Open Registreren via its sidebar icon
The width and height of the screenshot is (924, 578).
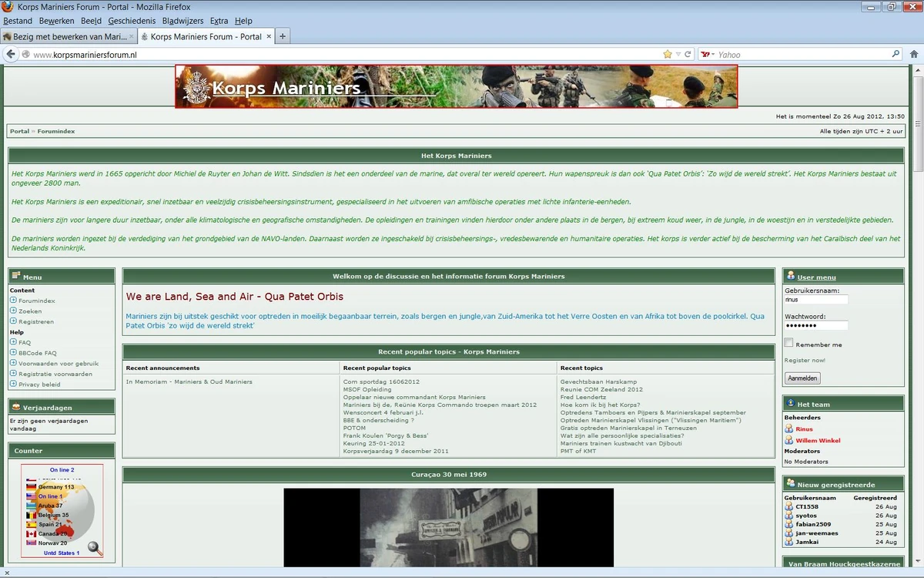coord(13,321)
